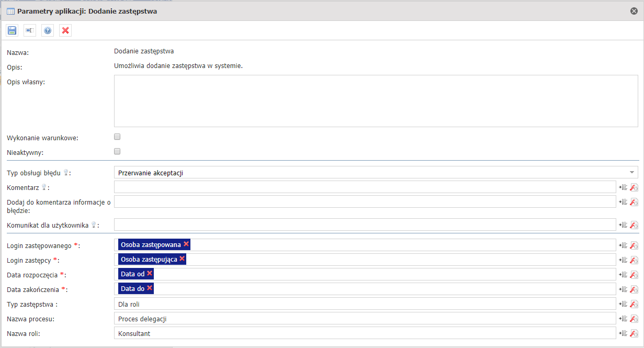This screenshot has height=348, width=644.
Task: Click the Nazwa procesu input field
Action: [365, 319]
